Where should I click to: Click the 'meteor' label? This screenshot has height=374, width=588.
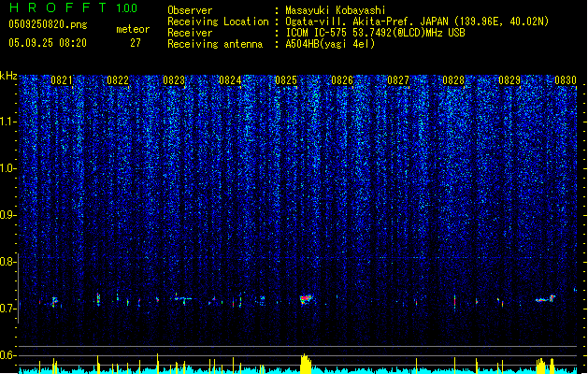coord(133,29)
